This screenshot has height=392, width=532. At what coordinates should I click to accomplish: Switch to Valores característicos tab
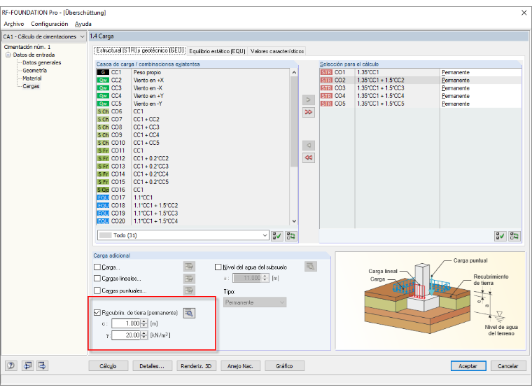click(277, 51)
